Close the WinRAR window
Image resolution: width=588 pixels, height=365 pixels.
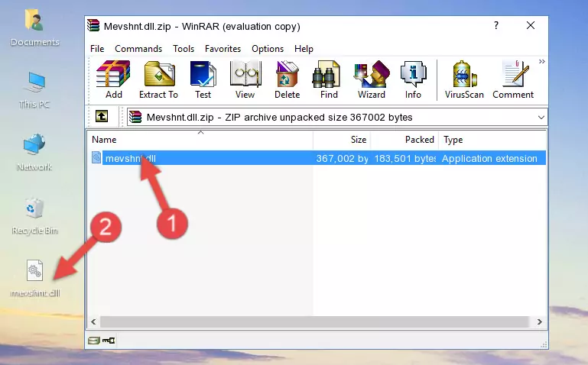point(530,25)
